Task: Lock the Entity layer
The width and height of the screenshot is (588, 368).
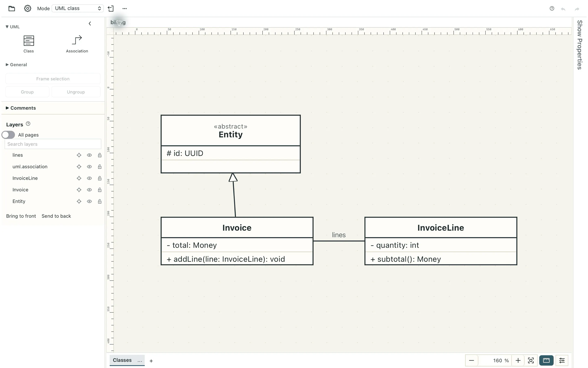Action: 100,201
